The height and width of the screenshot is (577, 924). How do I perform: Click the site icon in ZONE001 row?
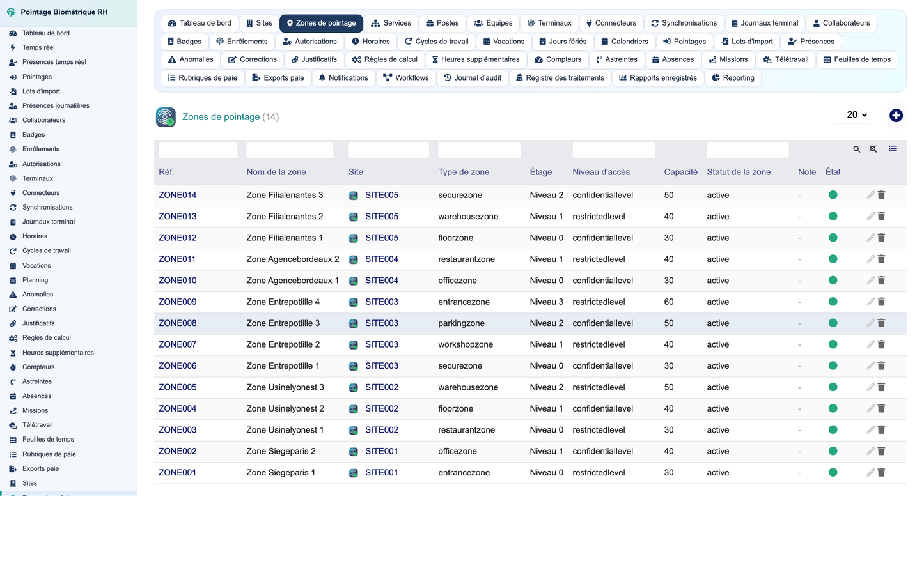pos(354,473)
